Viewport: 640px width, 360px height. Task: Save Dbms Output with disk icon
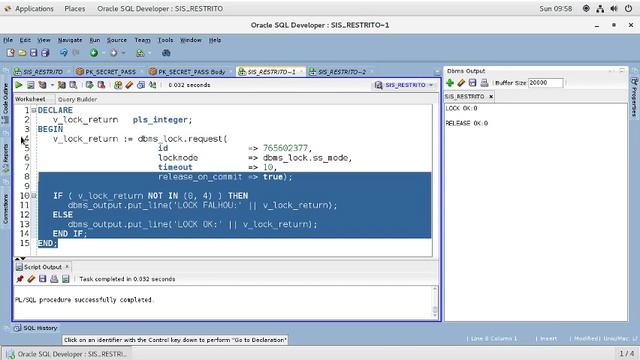(x=473, y=83)
